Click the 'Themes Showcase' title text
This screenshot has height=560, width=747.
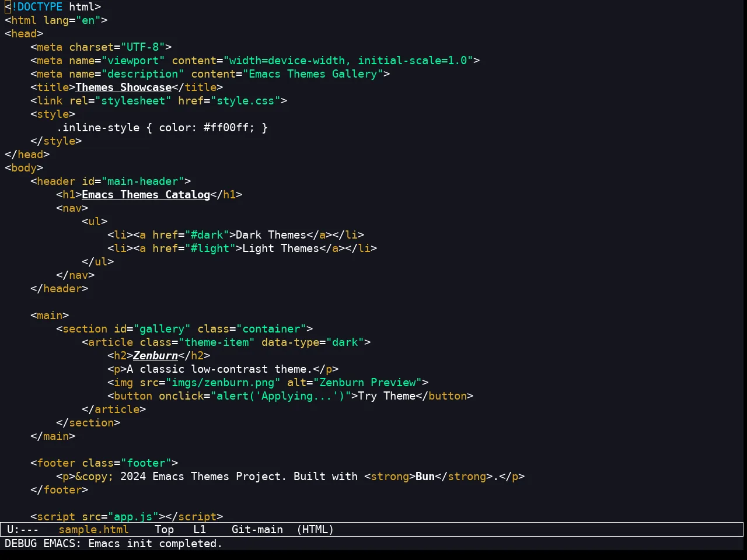tap(123, 87)
